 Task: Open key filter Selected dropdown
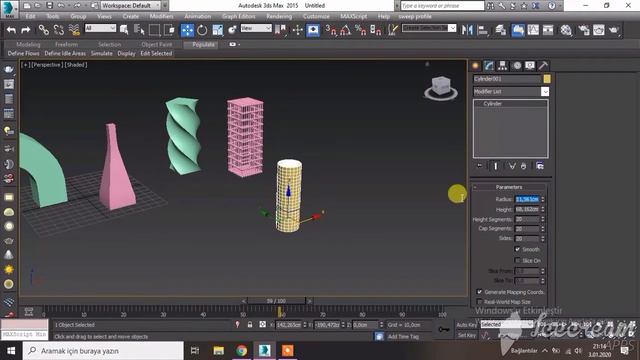click(x=506, y=324)
